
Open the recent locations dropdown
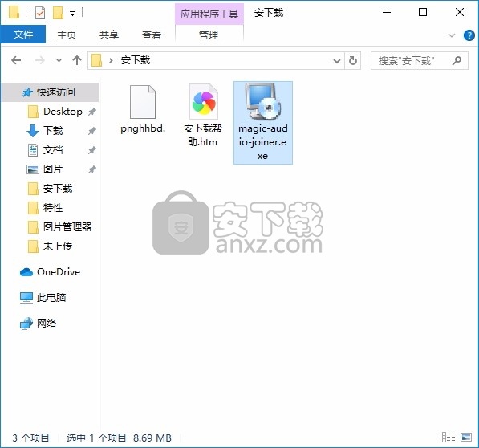pos(59,60)
